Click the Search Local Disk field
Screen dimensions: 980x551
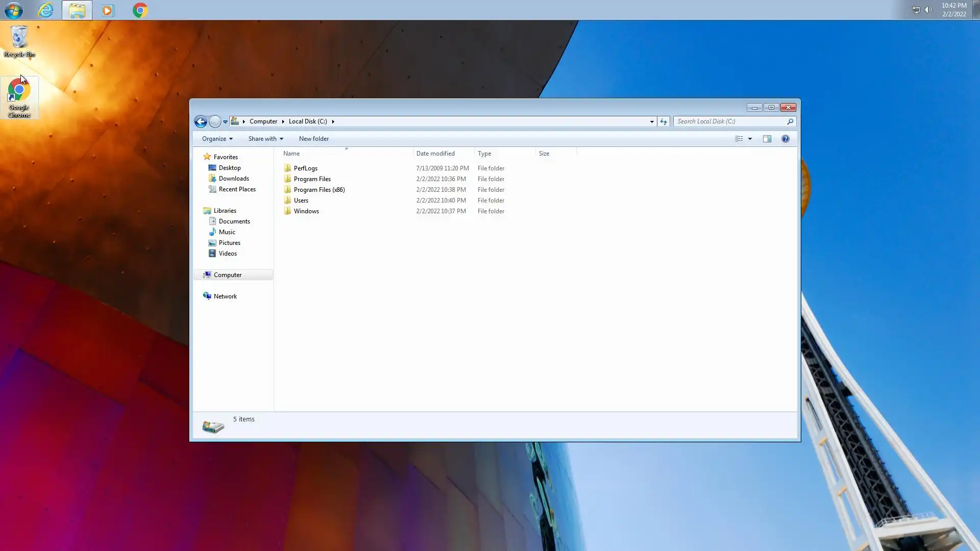729,121
